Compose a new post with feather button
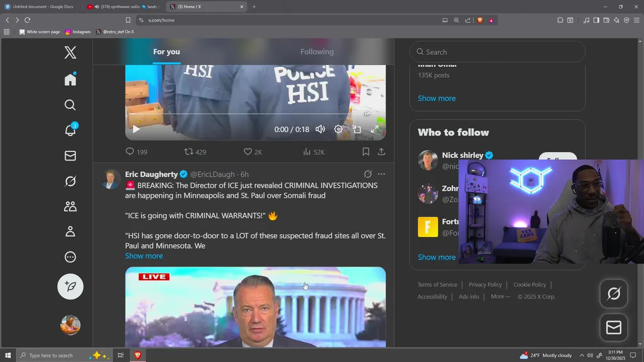Viewport: 644px width, 362px height. 70,287
